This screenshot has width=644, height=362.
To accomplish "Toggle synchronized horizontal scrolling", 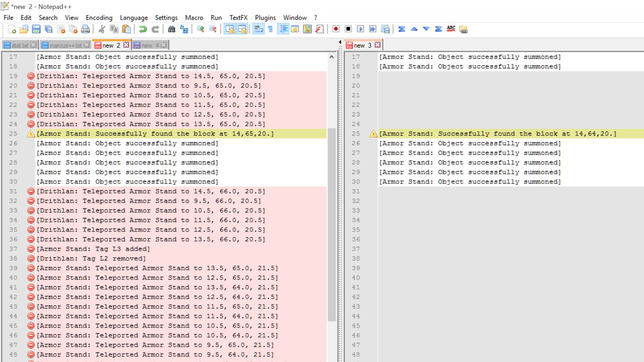I will coord(242,29).
